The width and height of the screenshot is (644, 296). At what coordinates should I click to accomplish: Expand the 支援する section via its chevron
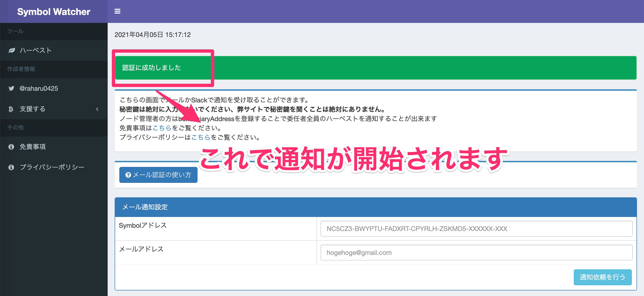pos(97,109)
